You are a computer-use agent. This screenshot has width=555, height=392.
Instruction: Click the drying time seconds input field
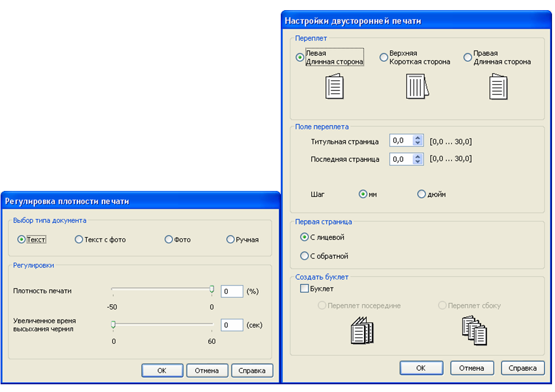[232, 325]
